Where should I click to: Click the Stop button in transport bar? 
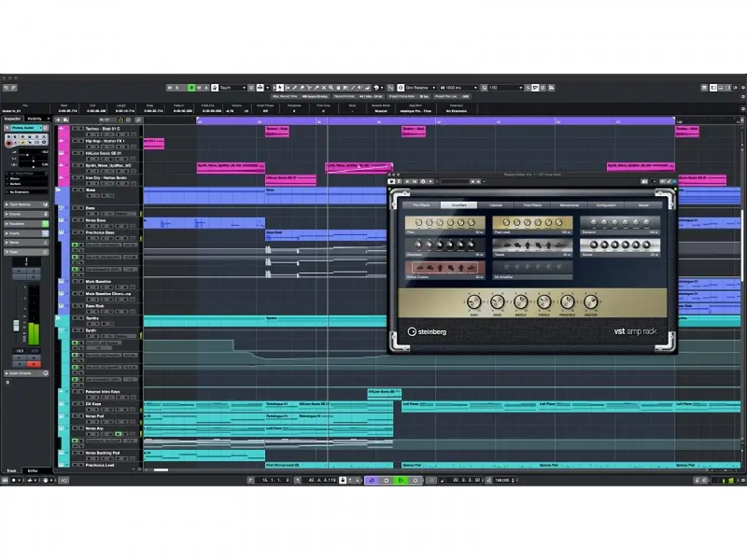pos(386,480)
